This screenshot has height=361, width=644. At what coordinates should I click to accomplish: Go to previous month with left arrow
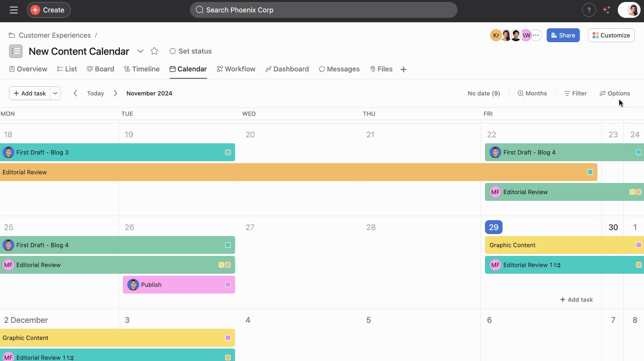coord(75,93)
